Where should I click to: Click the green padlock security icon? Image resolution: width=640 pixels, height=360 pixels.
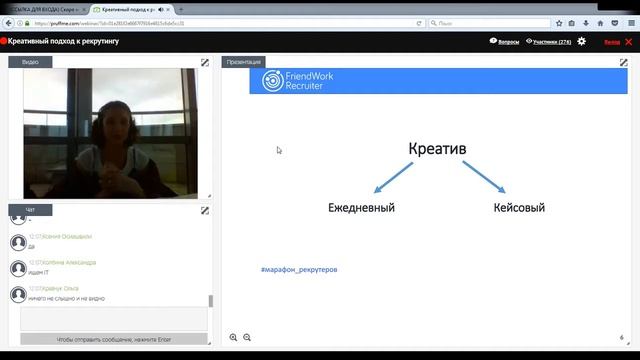click(x=27, y=24)
